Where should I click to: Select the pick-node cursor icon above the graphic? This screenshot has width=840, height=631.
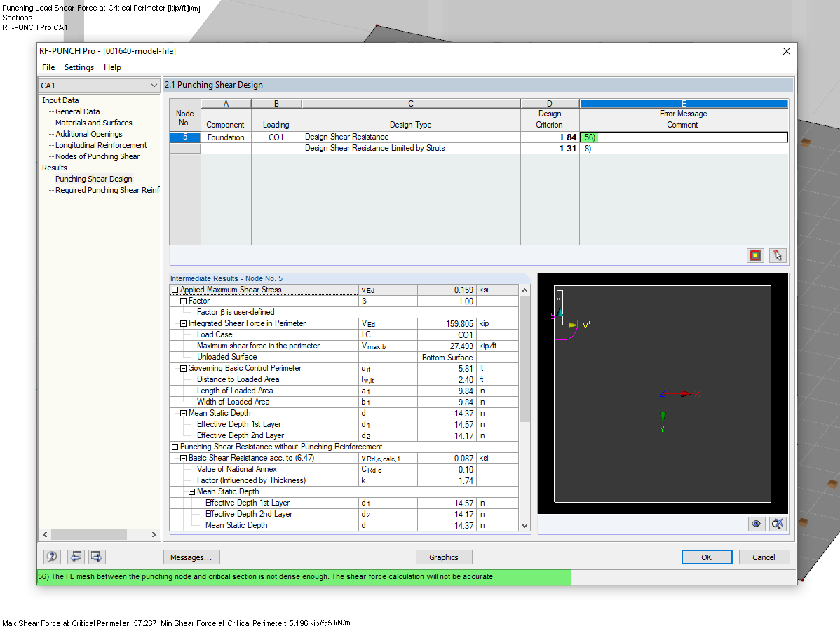(x=777, y=255)
